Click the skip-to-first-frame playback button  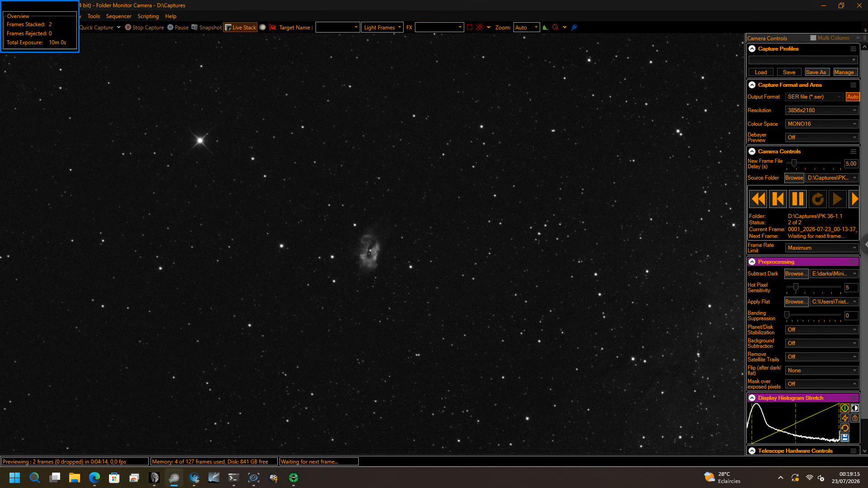pos(778,199)
